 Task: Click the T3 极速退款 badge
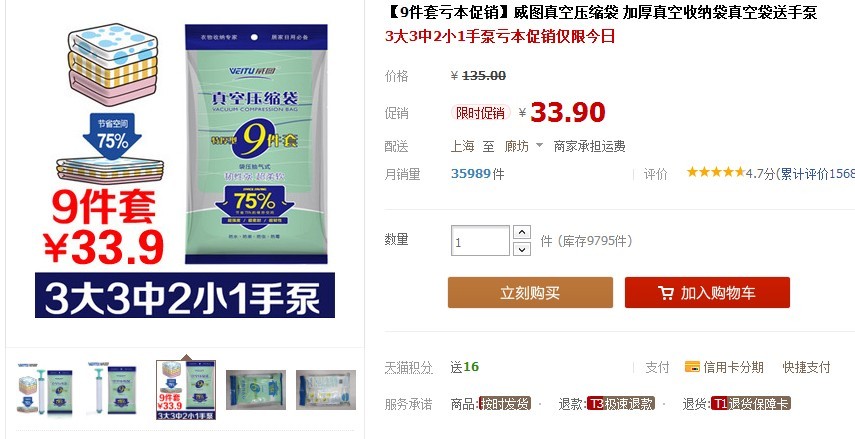[x=621, y=404]
